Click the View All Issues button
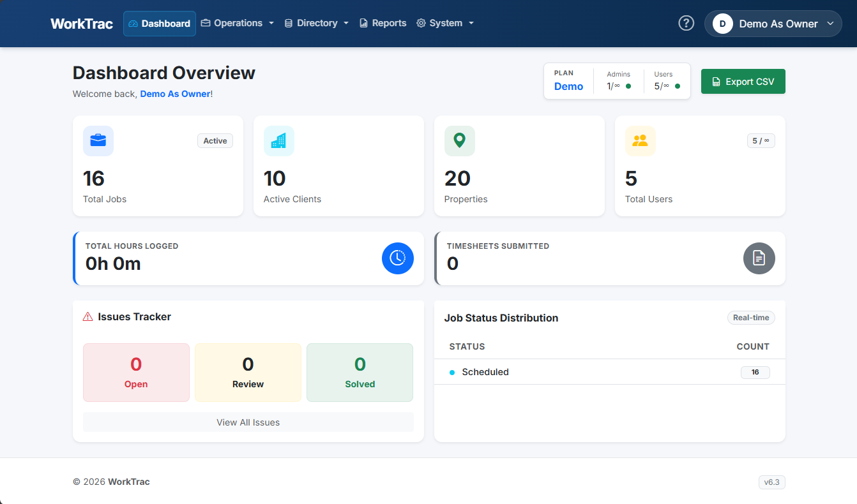The width and height of the screenshot is (857, 504). 248,422
